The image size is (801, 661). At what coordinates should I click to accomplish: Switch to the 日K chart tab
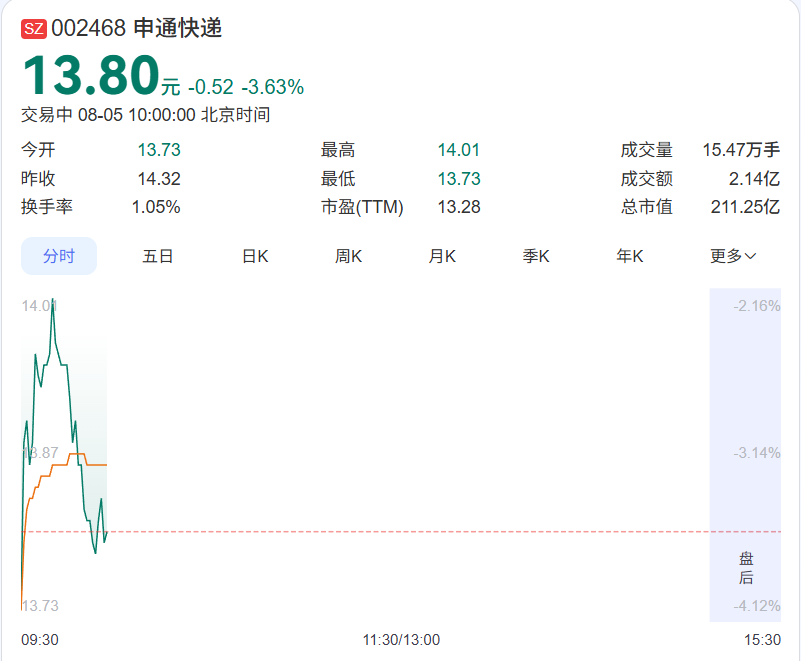coord(255,256)
